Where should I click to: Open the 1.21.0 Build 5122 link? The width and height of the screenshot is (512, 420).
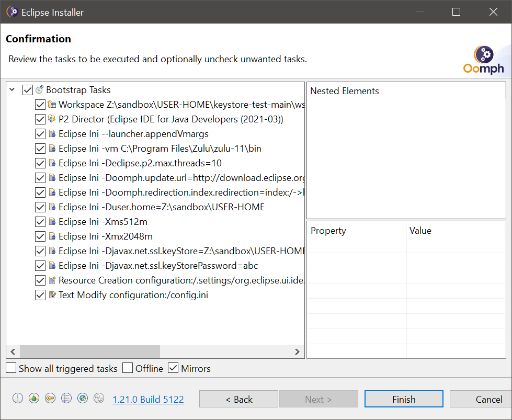(148, 399)
